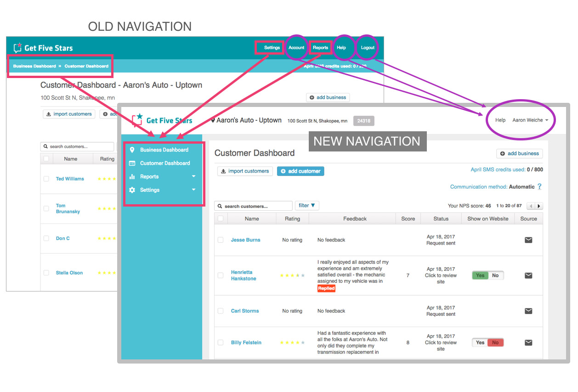Click the Reports bar chart icon in sidebar
This screenshot has height=392, width=578.
pos(132,176)
